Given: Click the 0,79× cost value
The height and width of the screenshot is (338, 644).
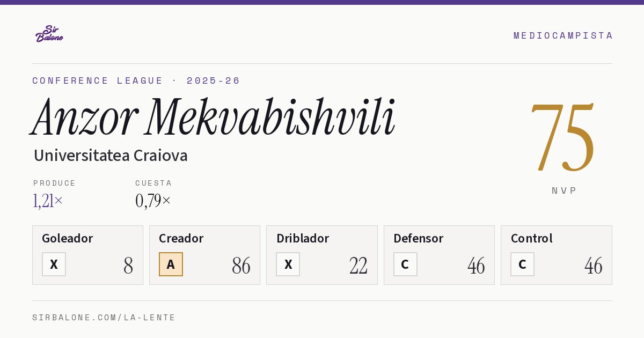Looking at the screenshot, I should point(153,201).
